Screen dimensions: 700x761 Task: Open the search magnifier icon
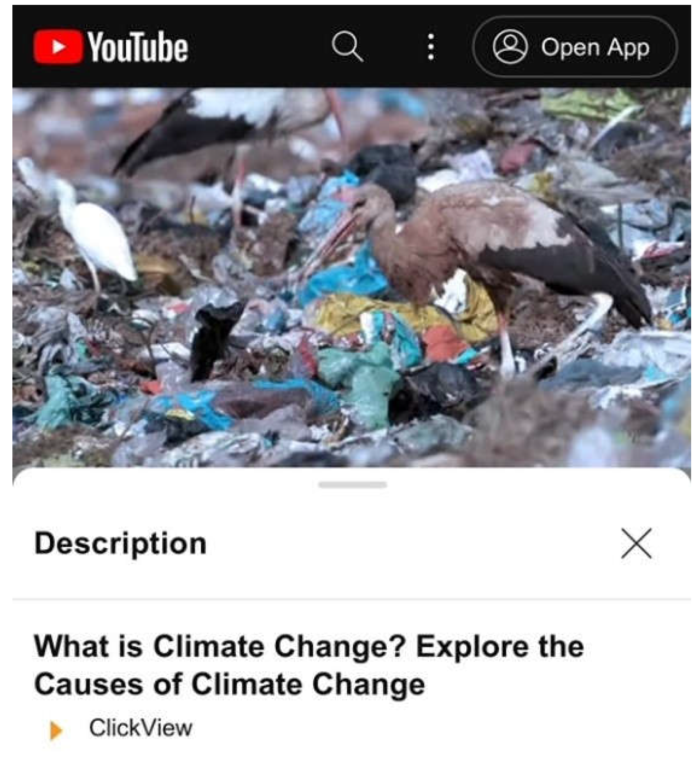point(347,46)
